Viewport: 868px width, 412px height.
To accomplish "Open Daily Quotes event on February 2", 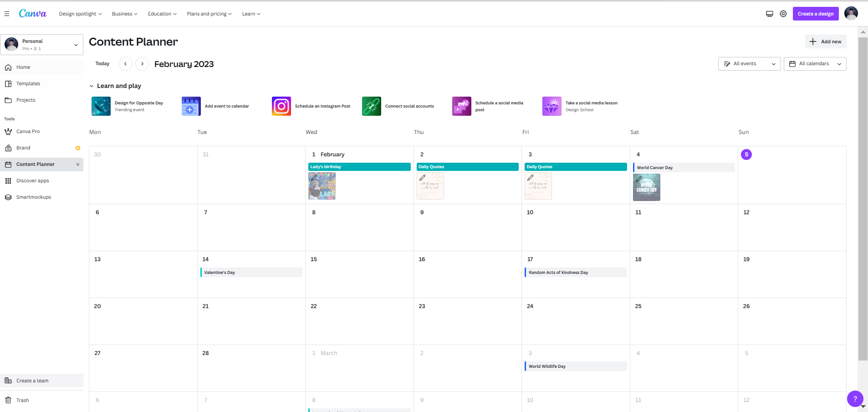I will 468,167.
